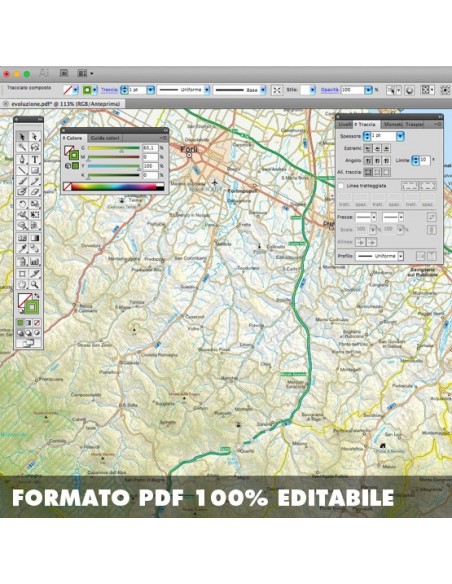Choose the Slice tool
Viewport: 452px width, 584px height.
point(35,274)
